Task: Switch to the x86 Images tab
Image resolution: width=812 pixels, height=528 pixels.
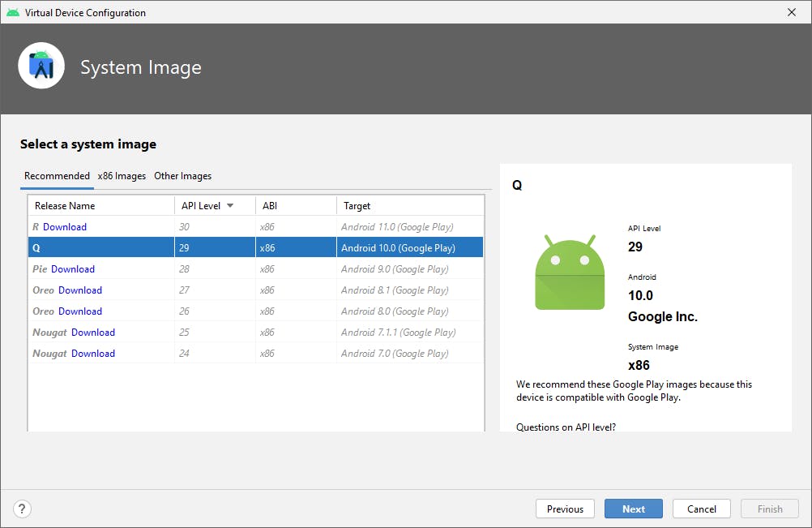Action: point(122,176)
